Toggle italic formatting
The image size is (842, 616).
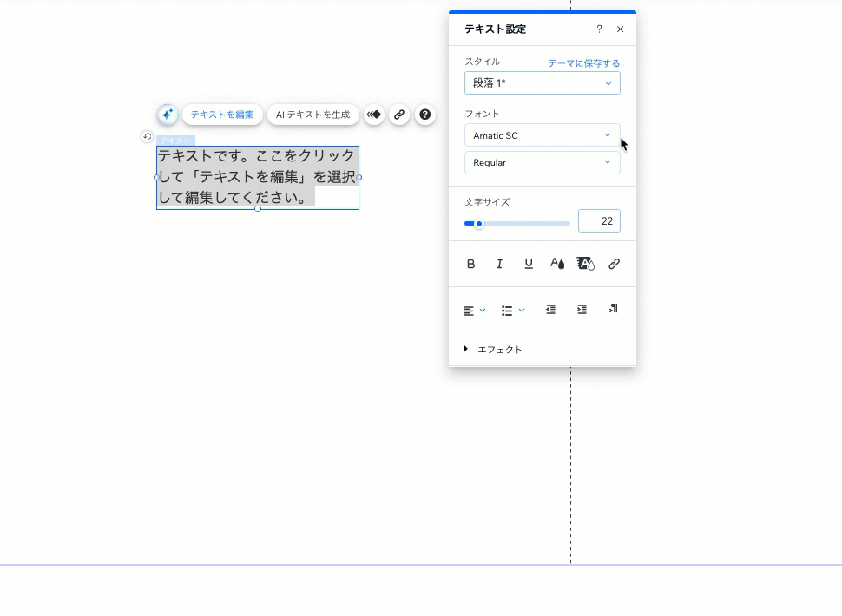click(499, 264)
